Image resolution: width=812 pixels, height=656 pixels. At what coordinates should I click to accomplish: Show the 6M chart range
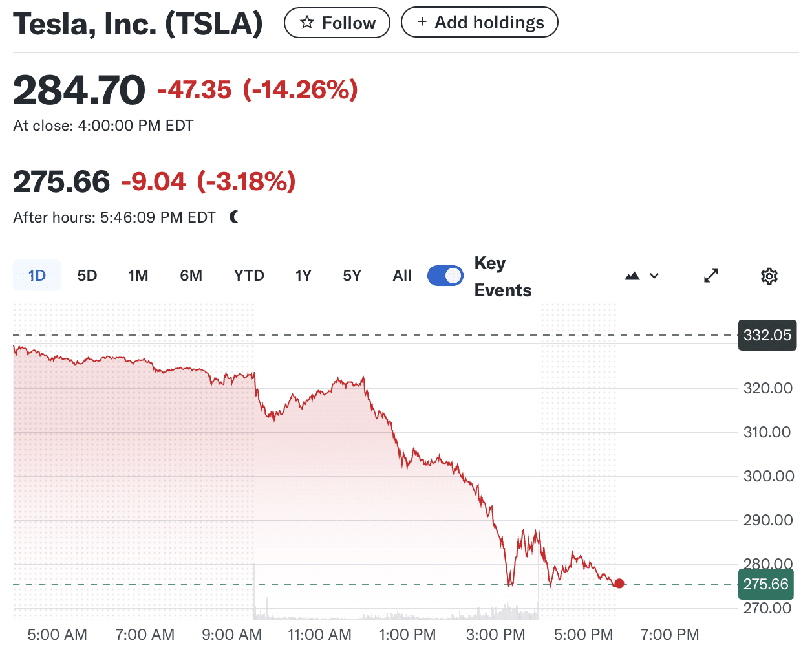191,276
